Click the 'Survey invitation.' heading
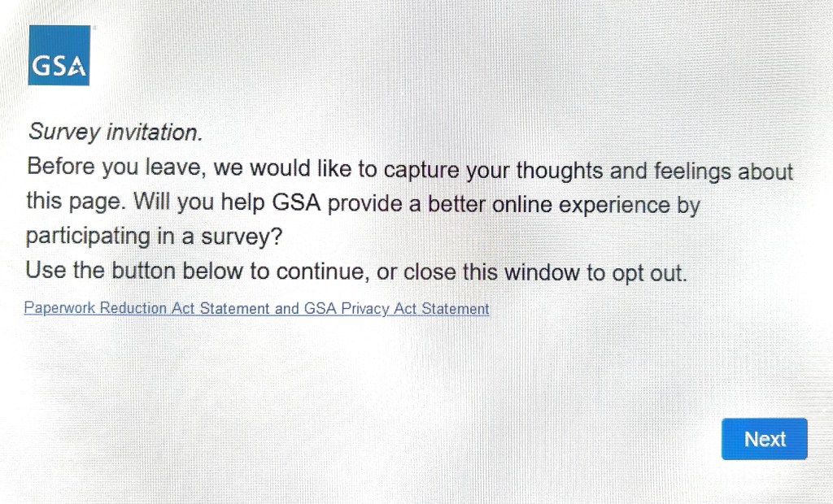The image size is (833, 504). [115, 132]
